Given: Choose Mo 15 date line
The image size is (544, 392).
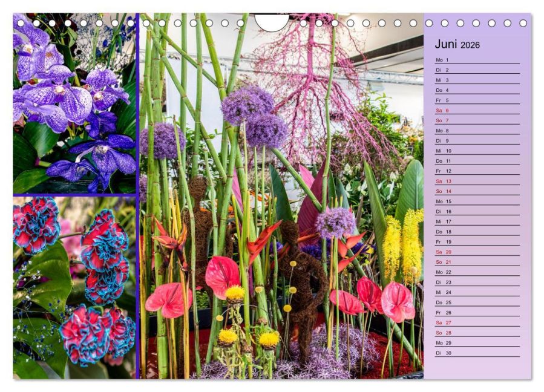Looking at the screenshot, I should tap(477, 201).
